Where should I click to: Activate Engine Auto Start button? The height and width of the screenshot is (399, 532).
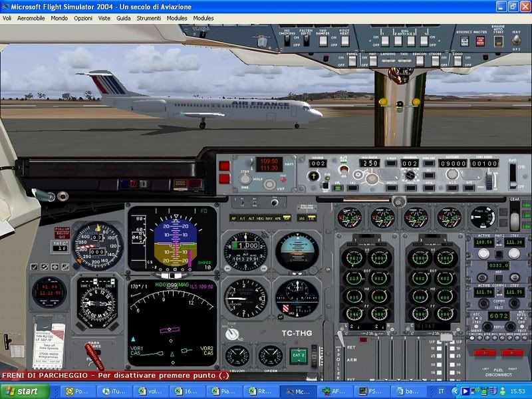498,41
